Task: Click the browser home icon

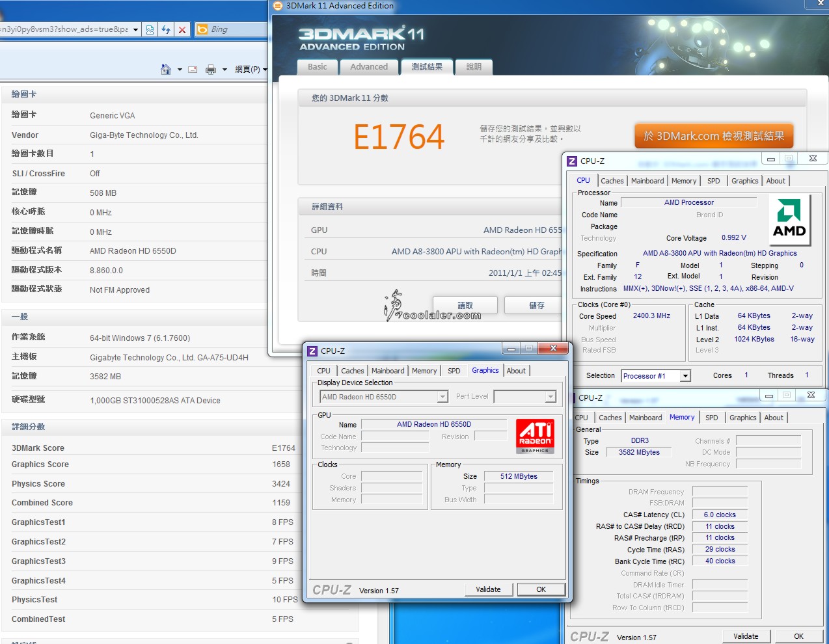Action: pyautogui.click(x=166, y=70)
